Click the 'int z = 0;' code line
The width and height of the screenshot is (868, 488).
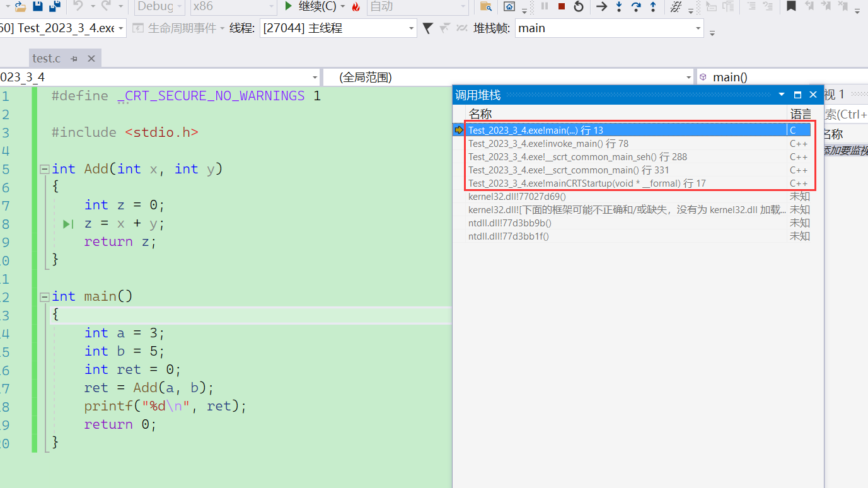(125, 205)
